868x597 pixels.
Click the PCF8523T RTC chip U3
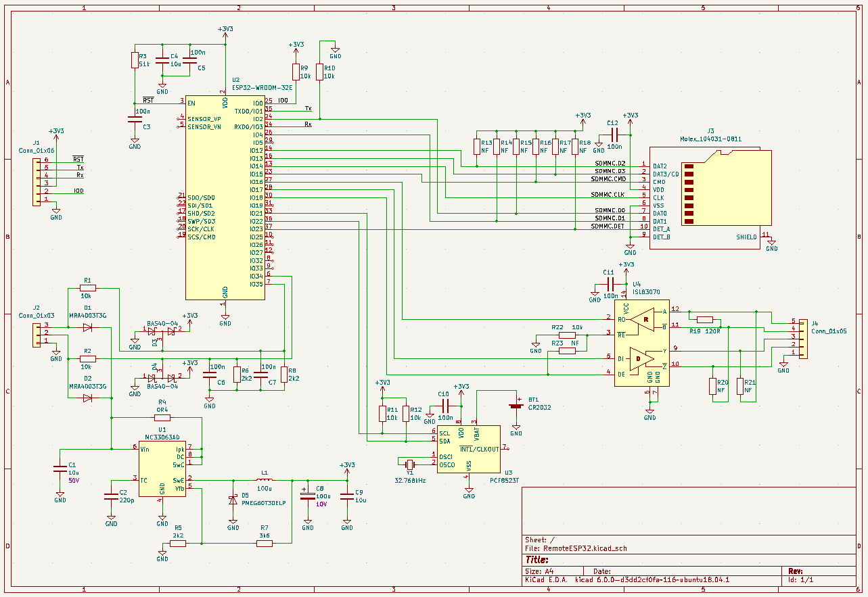(x=468, y=449)
